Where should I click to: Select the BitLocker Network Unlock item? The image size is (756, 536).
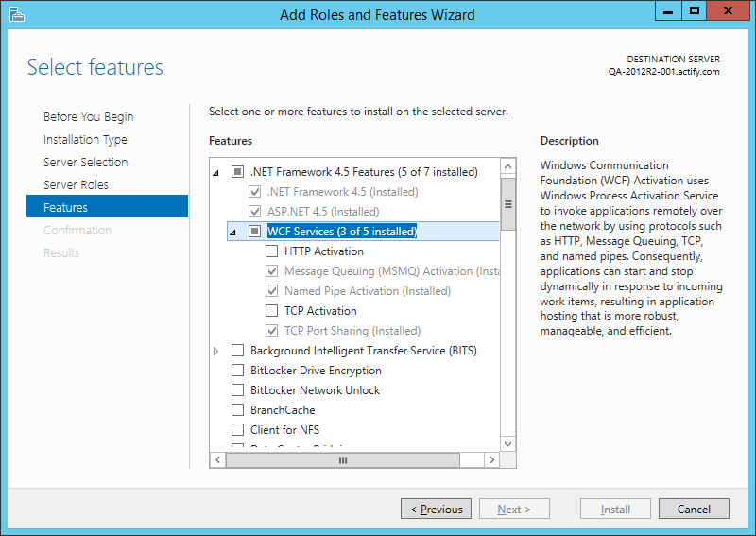pyautogui.click(x=315, y=390)
